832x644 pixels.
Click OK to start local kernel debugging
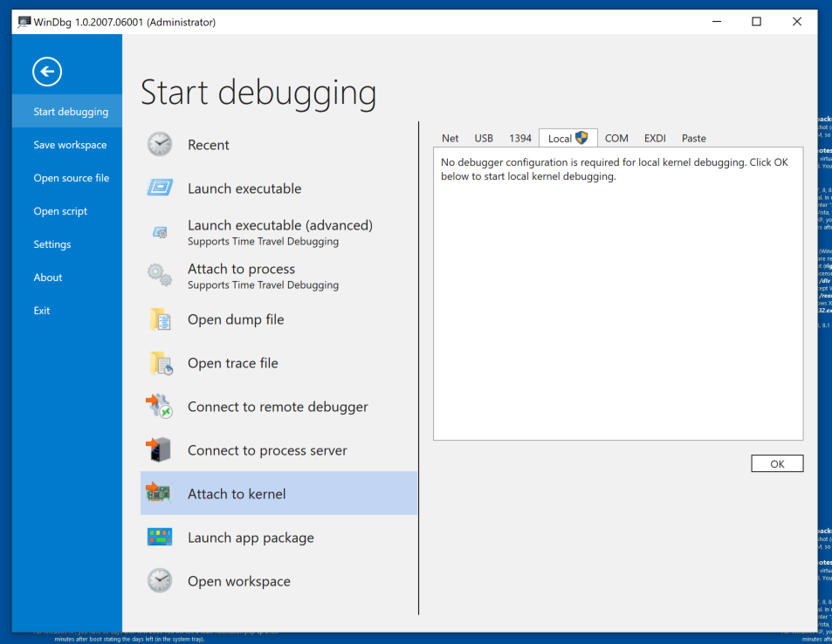(777, 463)
